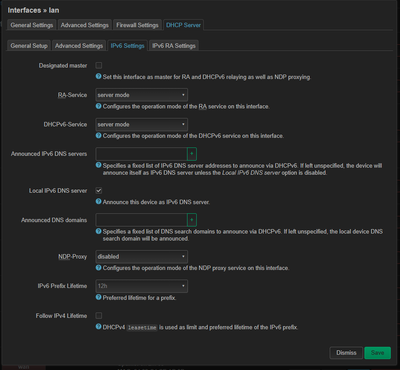Select the DHCP Server tab
The width and height of the screenshot is (400, 370).
point(183,25)
